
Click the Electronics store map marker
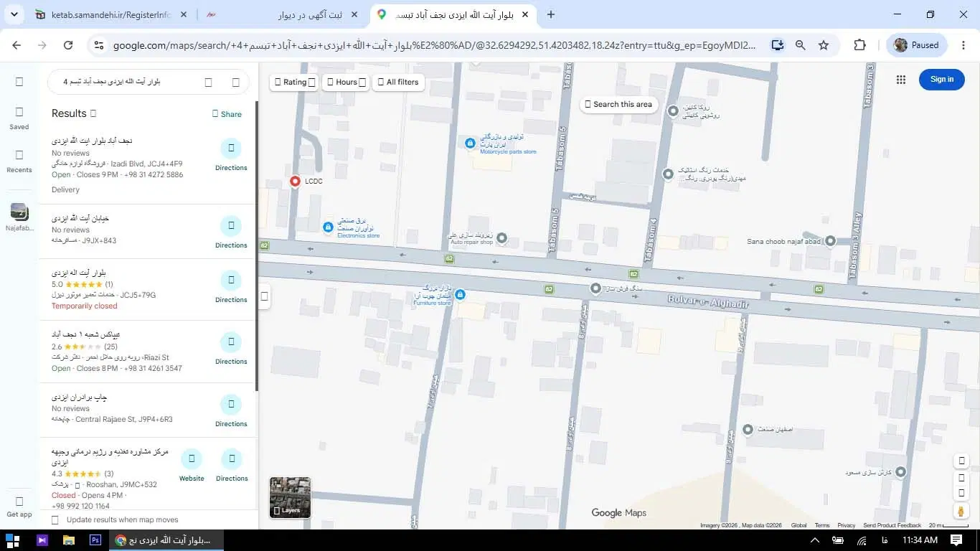click(328, 227)
